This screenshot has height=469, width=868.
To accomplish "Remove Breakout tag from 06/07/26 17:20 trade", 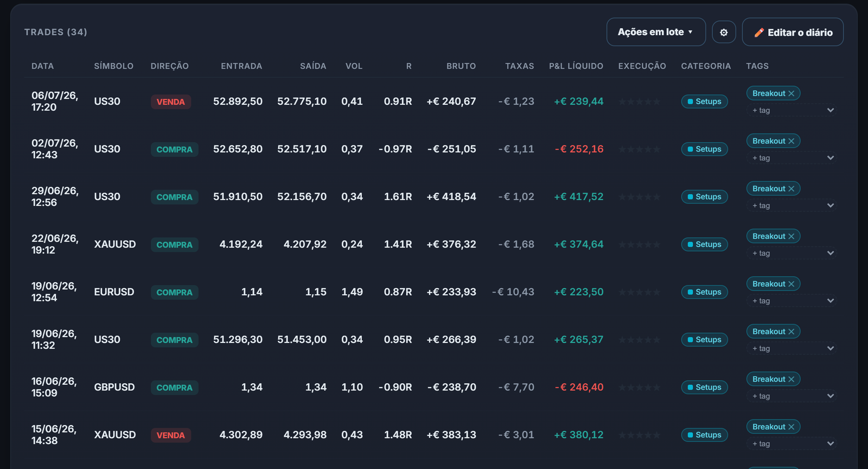I will (791, 93).
